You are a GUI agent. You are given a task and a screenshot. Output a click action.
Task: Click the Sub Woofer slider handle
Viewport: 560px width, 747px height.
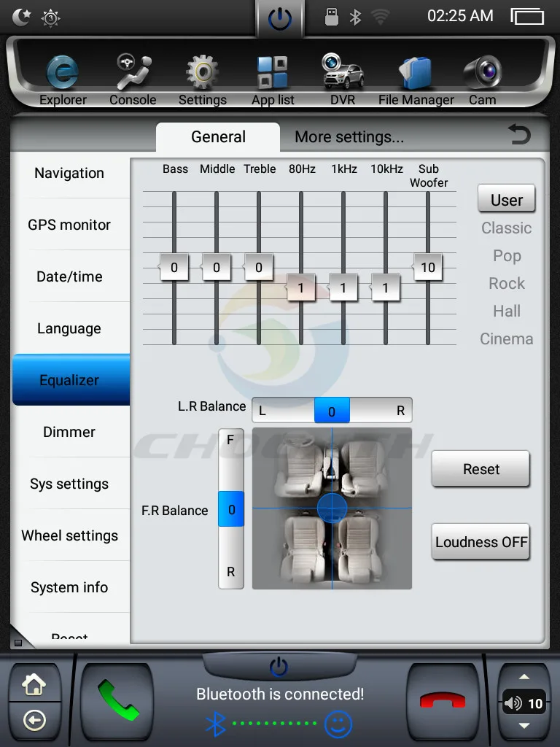pos(427,267)
